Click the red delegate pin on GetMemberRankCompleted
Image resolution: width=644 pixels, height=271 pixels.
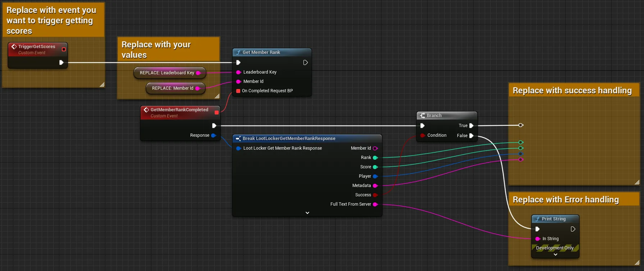coord(216,113)
